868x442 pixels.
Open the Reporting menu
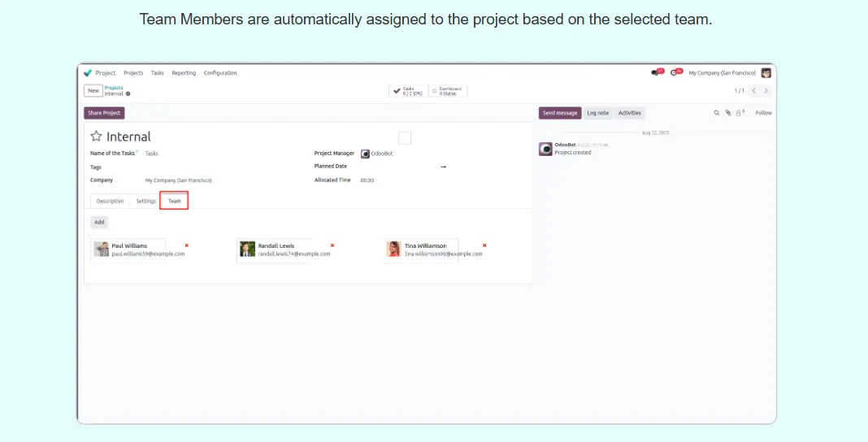coord(184,73)
